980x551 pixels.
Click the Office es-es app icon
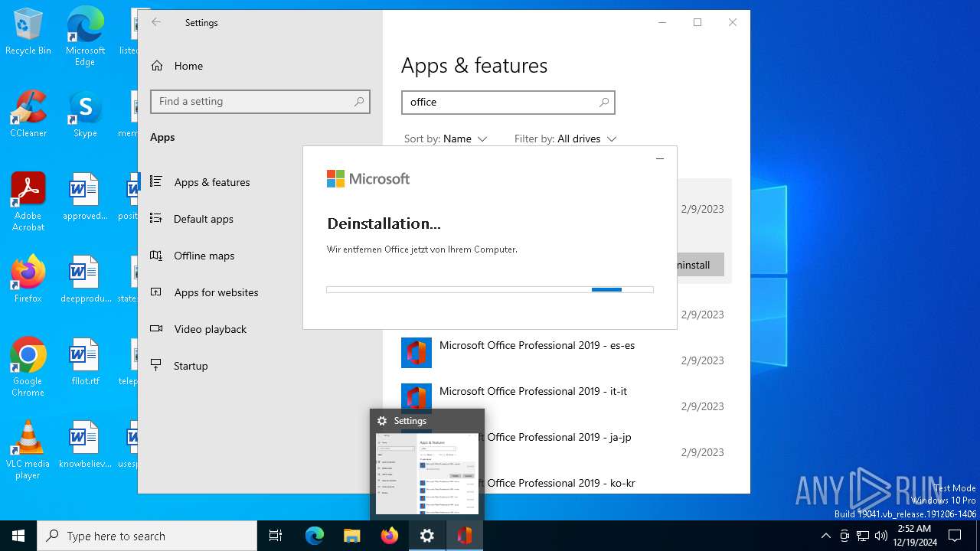pos(416,353)
